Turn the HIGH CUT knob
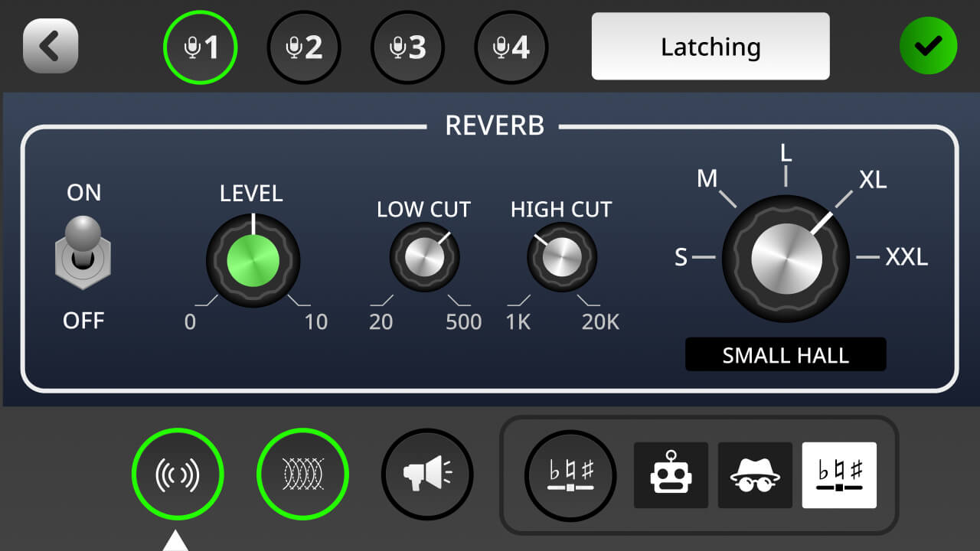980x551 pixels. coord(561,259)
